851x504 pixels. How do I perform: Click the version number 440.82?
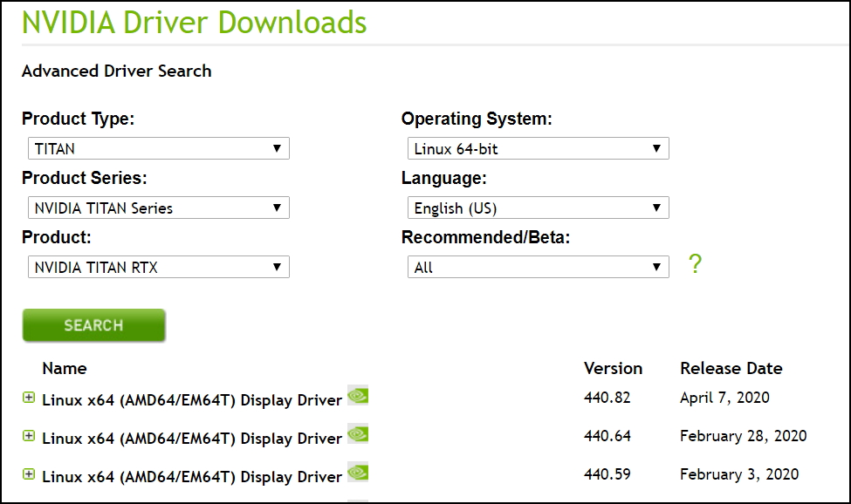click(607, 398)
